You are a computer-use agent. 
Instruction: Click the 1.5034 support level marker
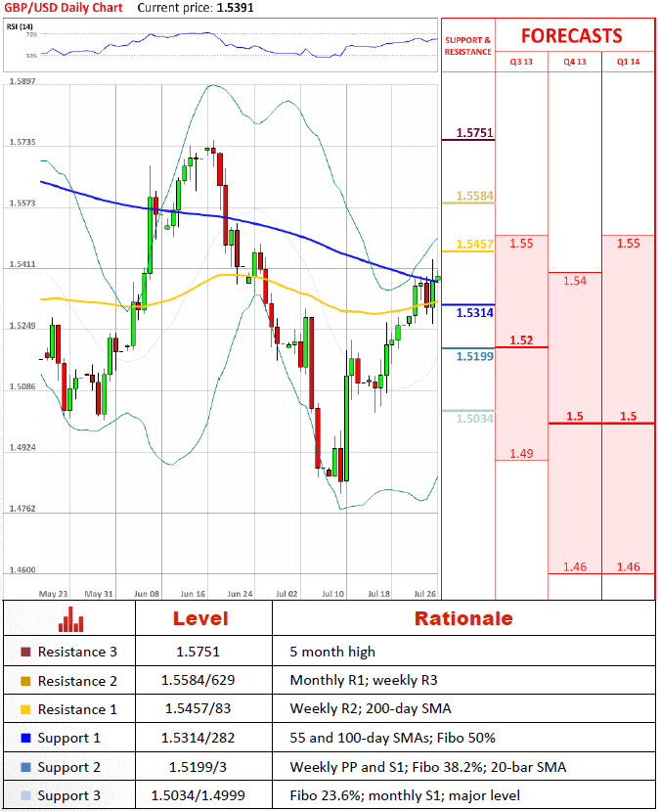tap(474, 419)
